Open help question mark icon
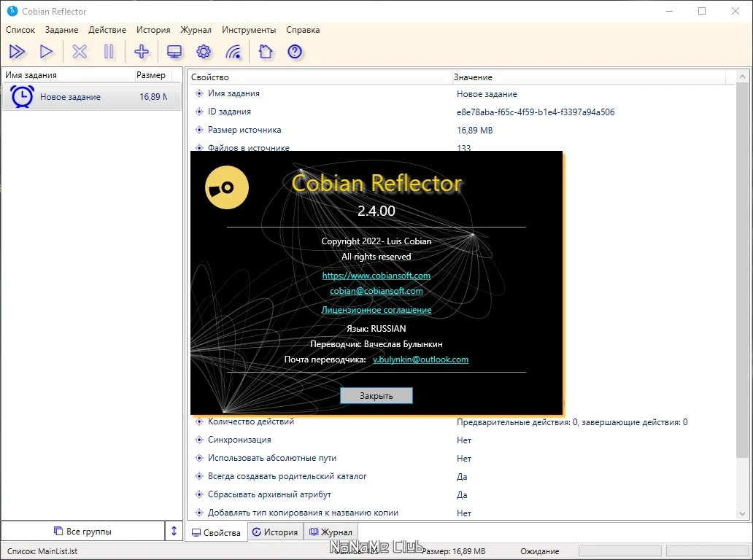 (x=295, y=51)
